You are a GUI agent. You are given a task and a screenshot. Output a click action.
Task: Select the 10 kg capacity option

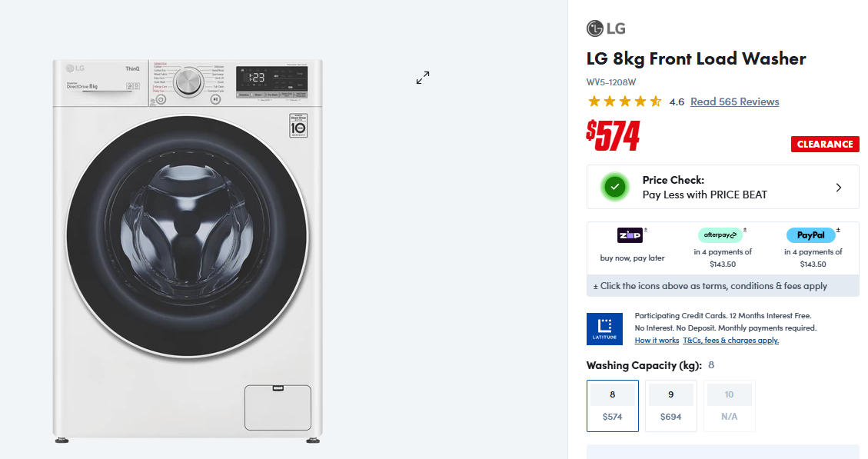coord(729,405)
